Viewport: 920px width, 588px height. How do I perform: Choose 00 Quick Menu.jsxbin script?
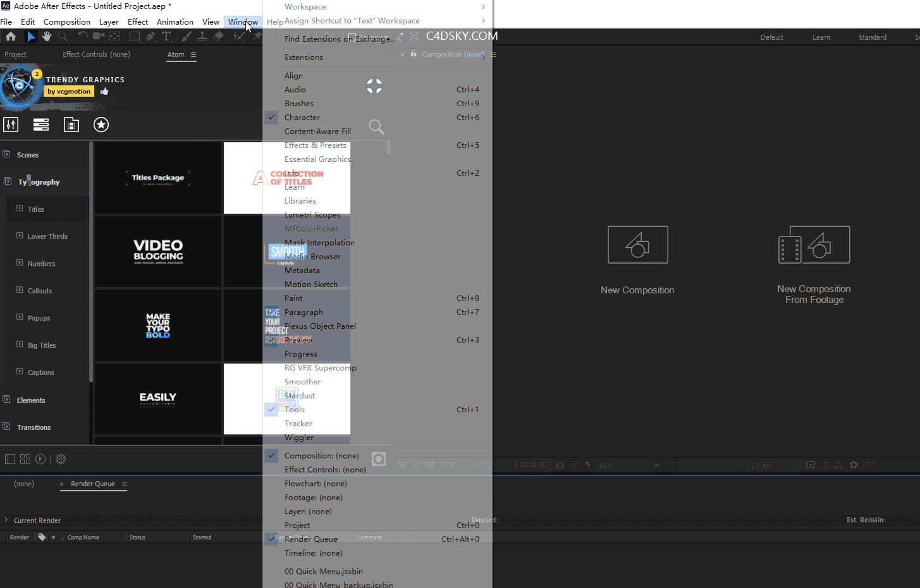377,571
